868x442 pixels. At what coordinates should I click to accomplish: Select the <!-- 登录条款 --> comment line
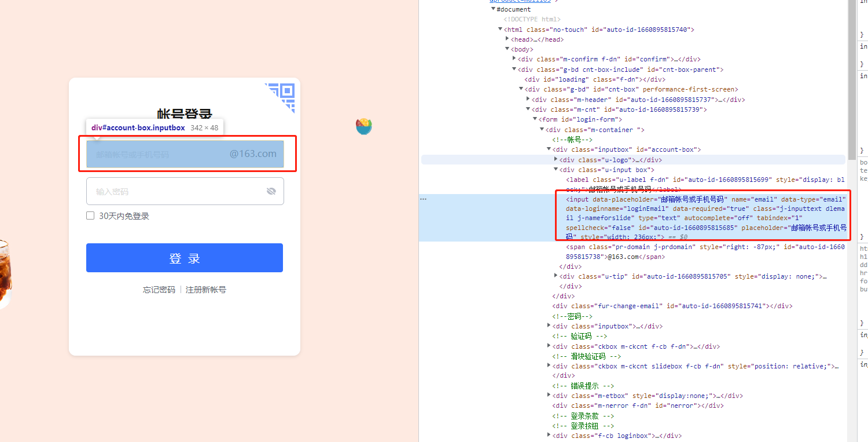(583, 416)
